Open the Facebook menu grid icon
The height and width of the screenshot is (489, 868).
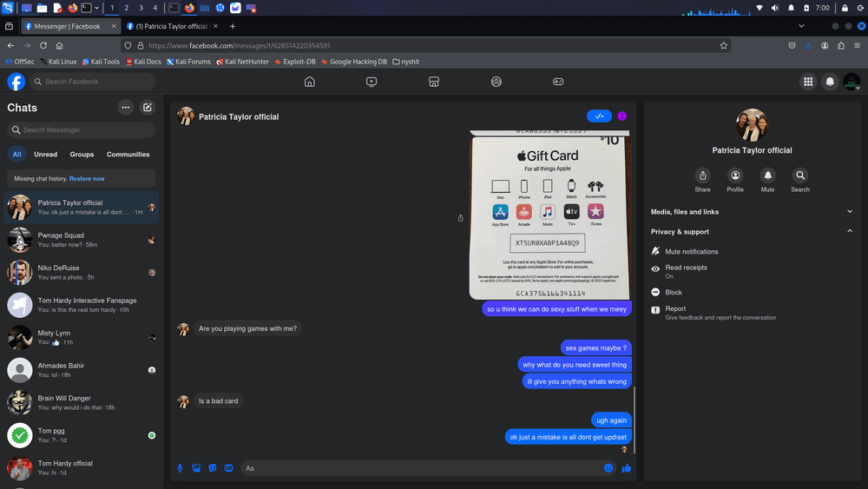click(808, 82)
